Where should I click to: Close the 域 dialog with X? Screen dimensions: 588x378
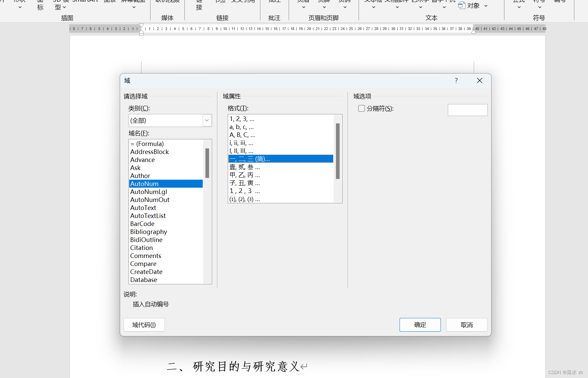pyautogui.click(x=479, y=80)
